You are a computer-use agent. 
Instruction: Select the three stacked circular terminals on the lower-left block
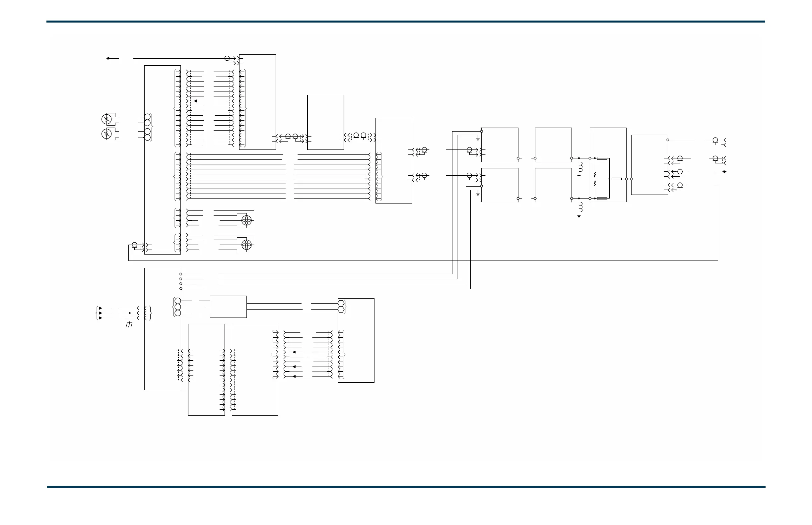point(177,307)
